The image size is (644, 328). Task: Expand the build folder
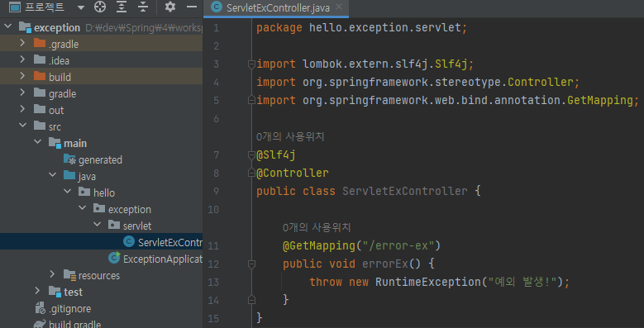point(22,76)
